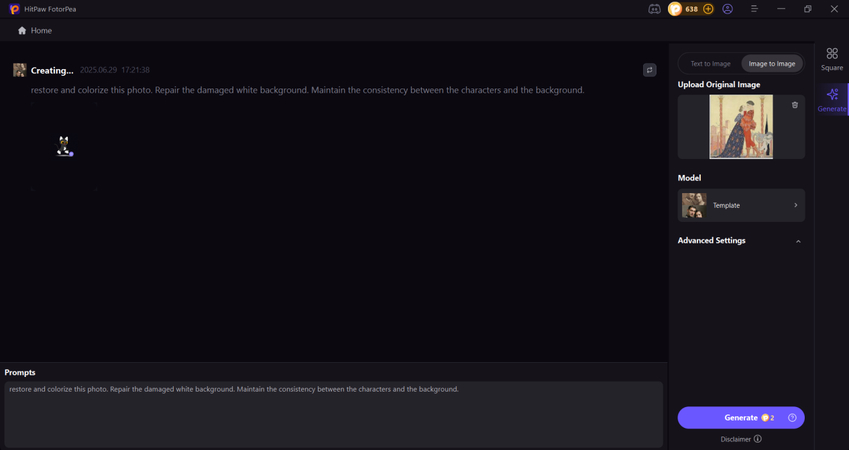Restore down the application window
Viewport: 849px width, 450px height.
807,9
